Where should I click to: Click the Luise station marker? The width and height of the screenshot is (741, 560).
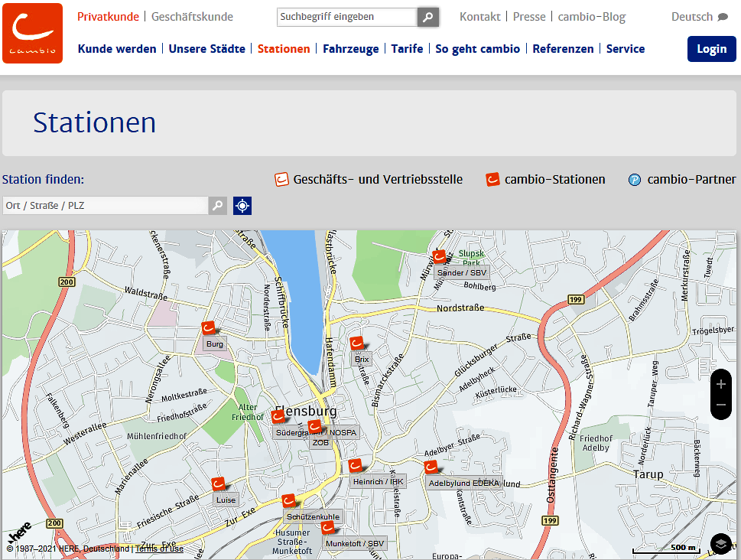pyautogui.click(x=220, y=485)
